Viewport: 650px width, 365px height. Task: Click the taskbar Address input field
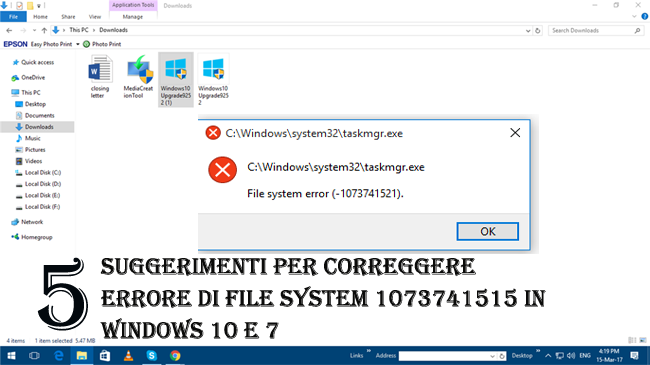pyautogui.click(x=444, y=356)
